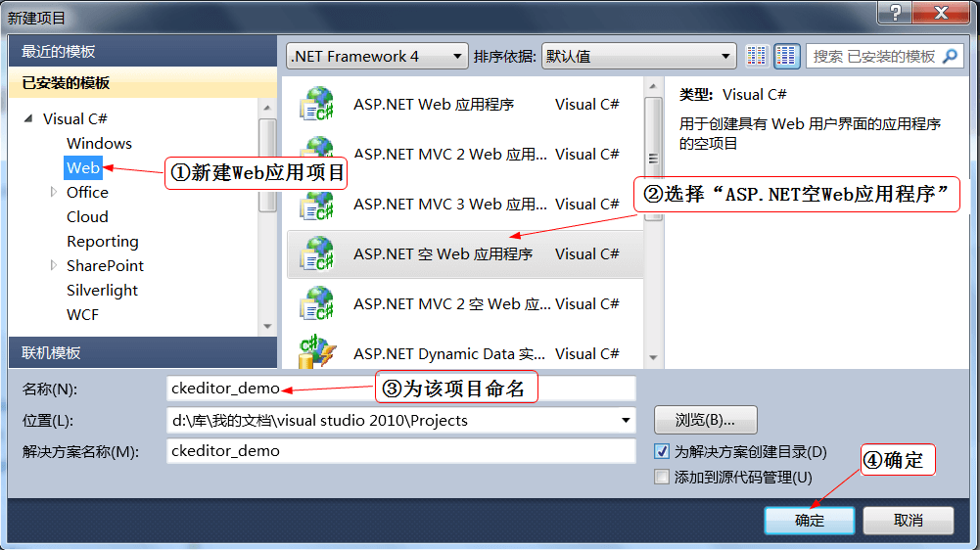Screen dimensions: 980x550
Task: Click the template list scrollbar thumb
Action: click(x=653, y=159)
